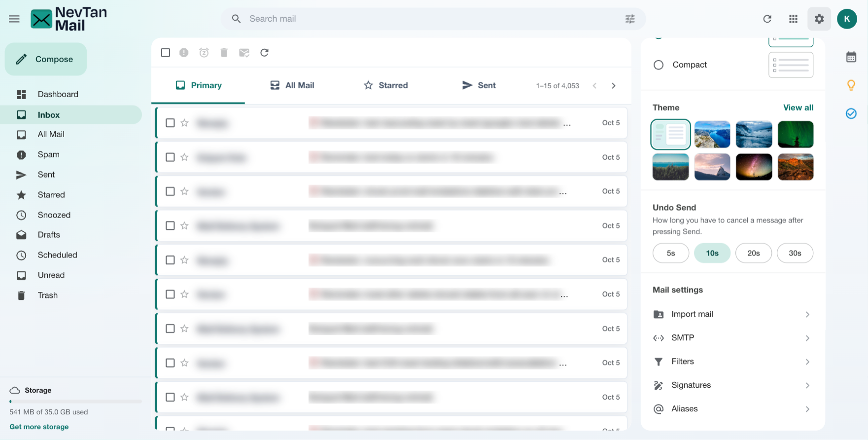Image resolution: width=868 pixels, height=440 pixels.
Task: Snooze selected mail toolbar icon
Action: click(x=204, y=52)
